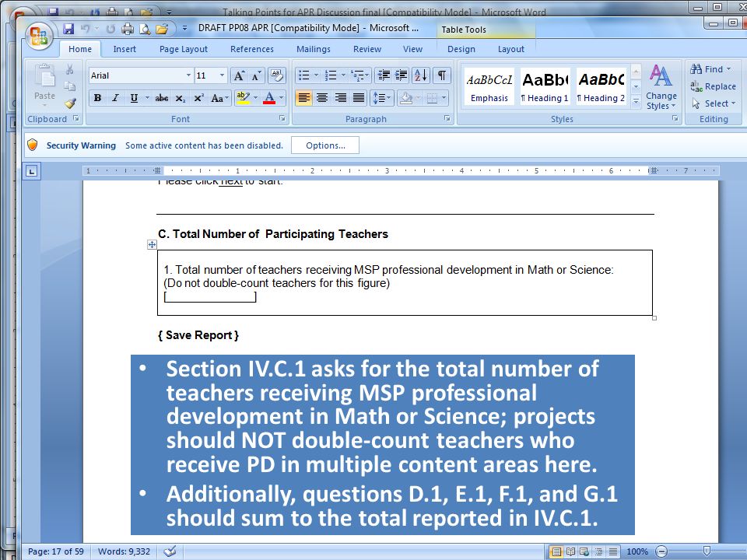Click Increase Indent icon

(x=402, y=75)
